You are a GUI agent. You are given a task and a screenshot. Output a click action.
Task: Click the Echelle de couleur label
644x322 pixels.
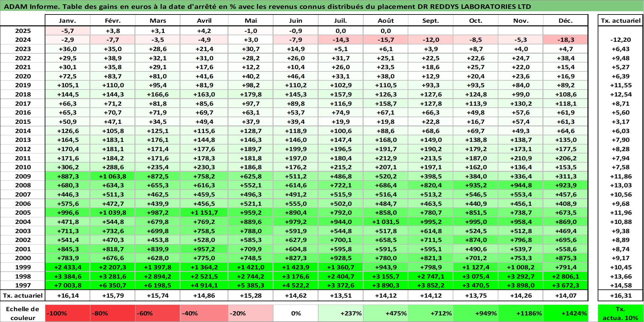[23, 313]
